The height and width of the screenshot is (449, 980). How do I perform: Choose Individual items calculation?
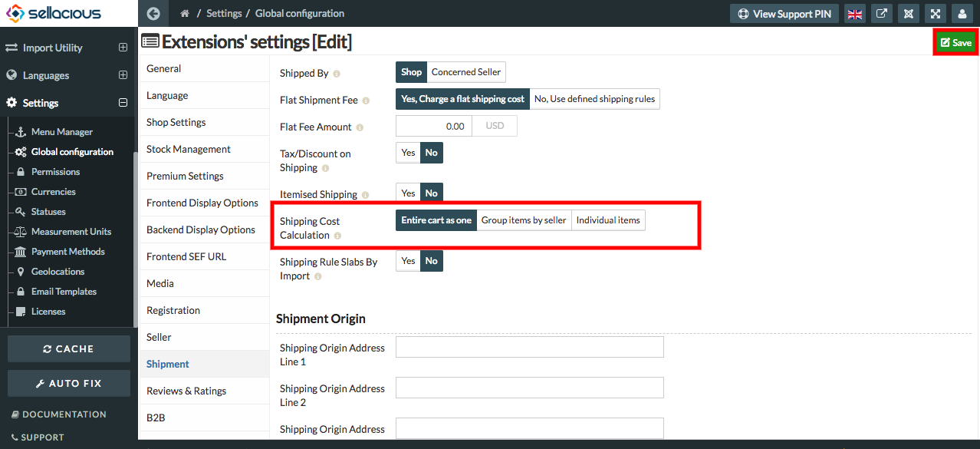608,220
